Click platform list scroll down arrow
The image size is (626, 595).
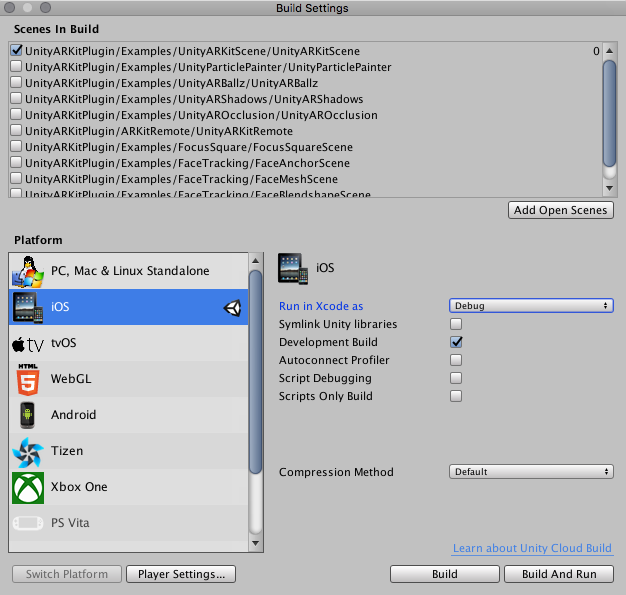256,543
